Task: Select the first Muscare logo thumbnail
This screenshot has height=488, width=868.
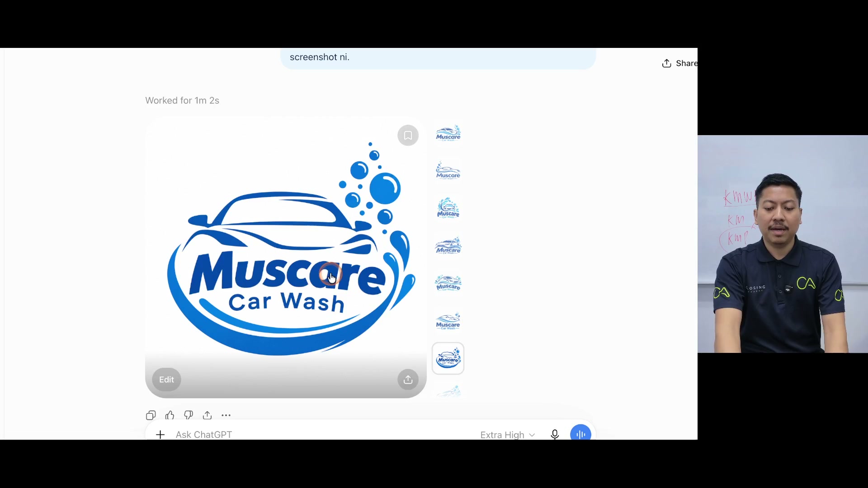Action: click(x=448, y=134)
